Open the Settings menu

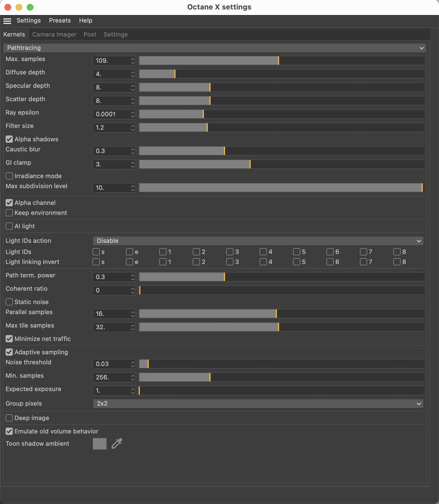click(x=29, y=21)
